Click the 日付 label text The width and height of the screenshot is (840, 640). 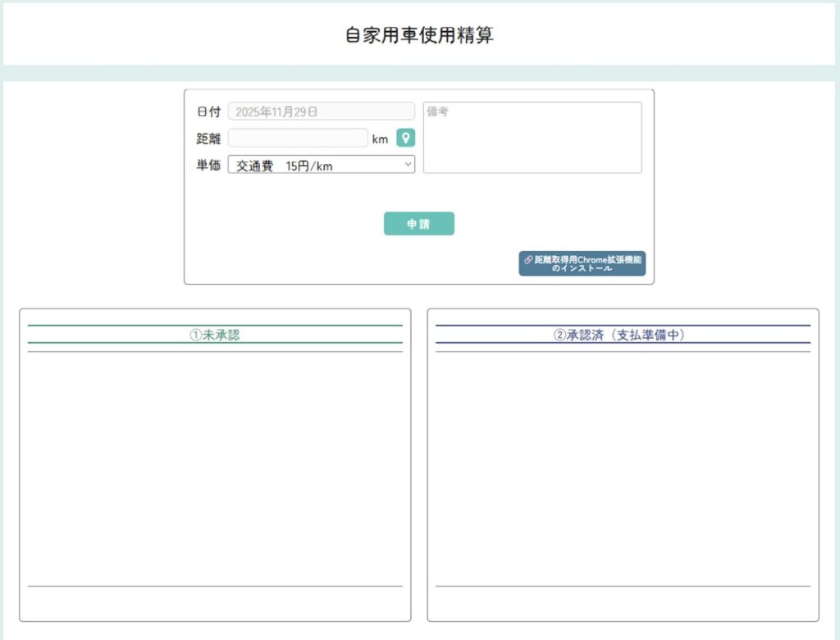(x=208, y=112)
